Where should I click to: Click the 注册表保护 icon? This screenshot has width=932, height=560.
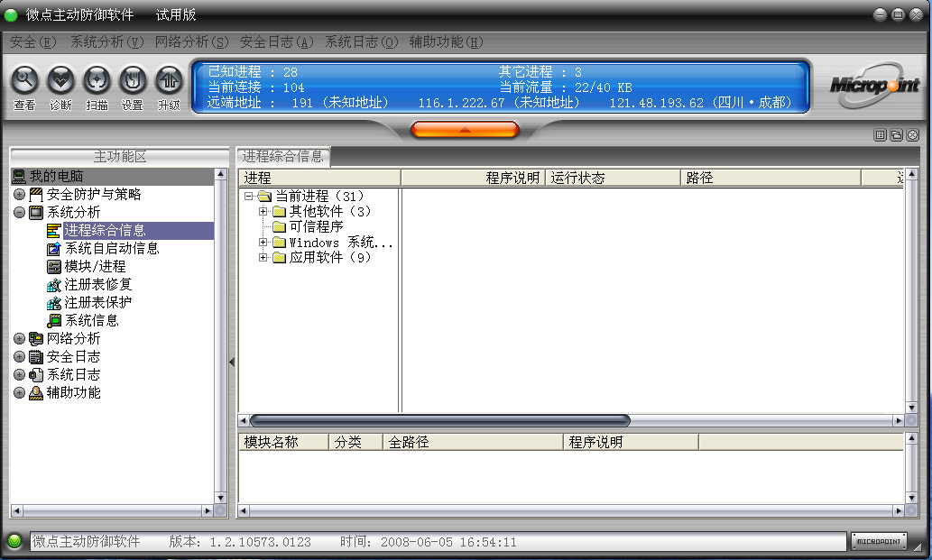point(53,303)
